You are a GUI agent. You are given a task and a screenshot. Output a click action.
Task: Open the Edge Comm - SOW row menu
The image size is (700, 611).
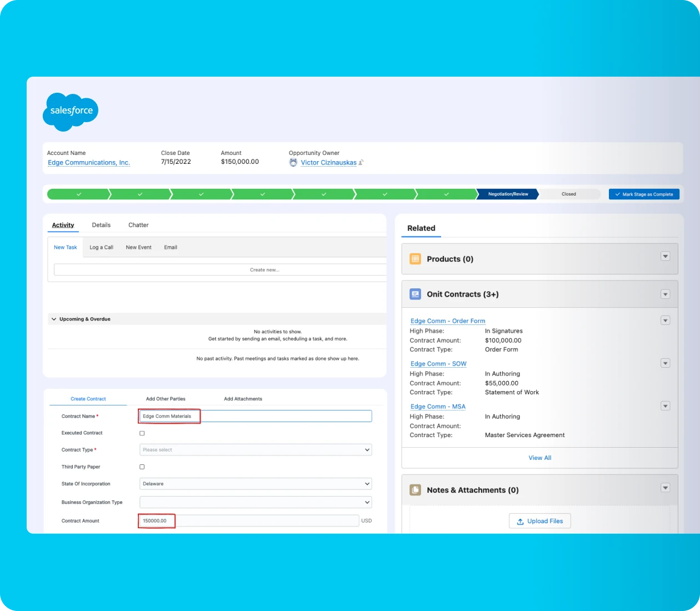(x=666, y=363)
